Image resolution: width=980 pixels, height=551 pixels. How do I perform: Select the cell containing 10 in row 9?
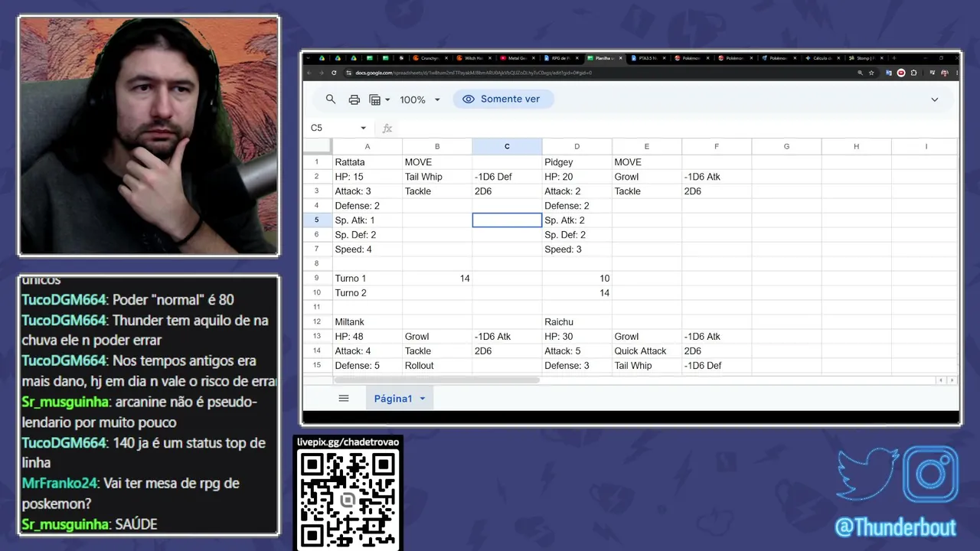click(x=577, y=279)
